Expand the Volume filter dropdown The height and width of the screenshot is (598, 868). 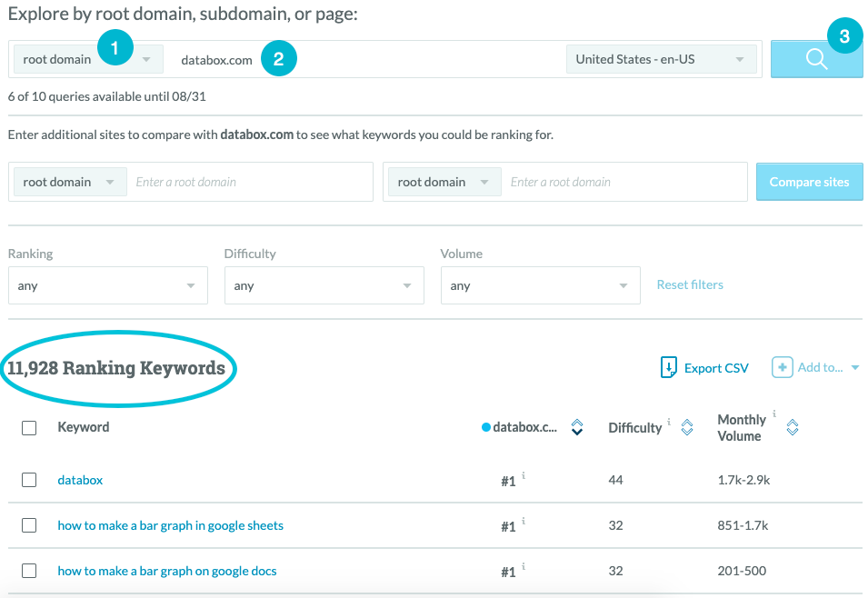541,285
